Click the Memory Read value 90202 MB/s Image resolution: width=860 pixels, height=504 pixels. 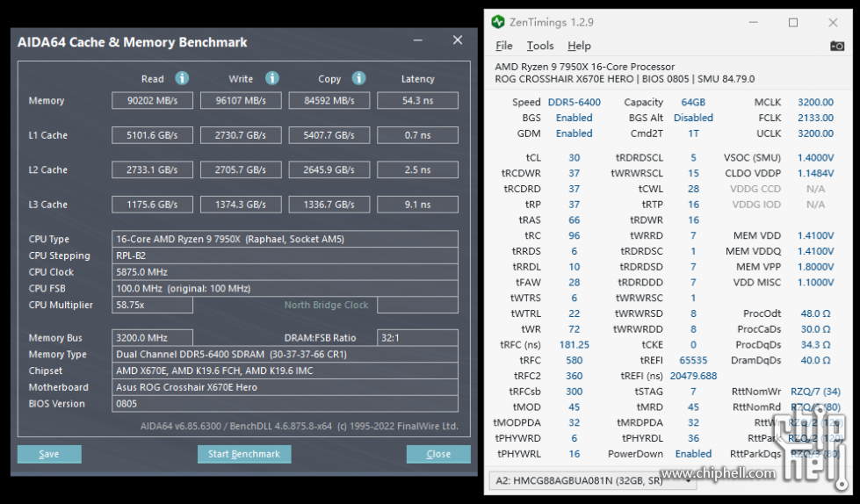(x=153, y=100)
